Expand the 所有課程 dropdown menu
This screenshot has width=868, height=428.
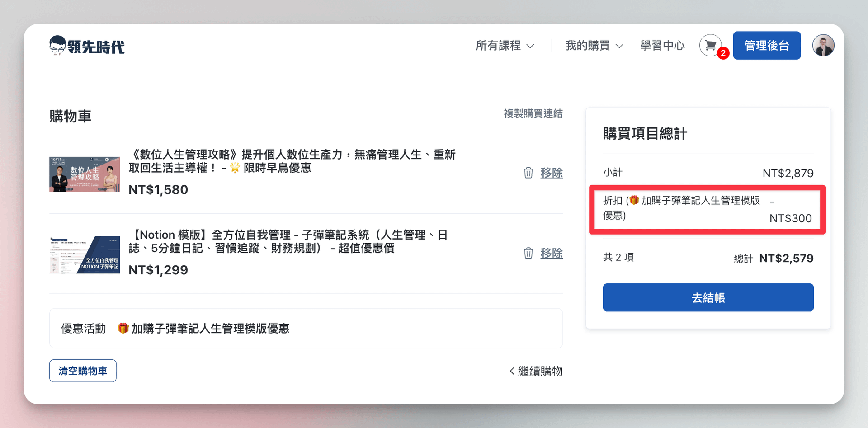click(505, 46)
